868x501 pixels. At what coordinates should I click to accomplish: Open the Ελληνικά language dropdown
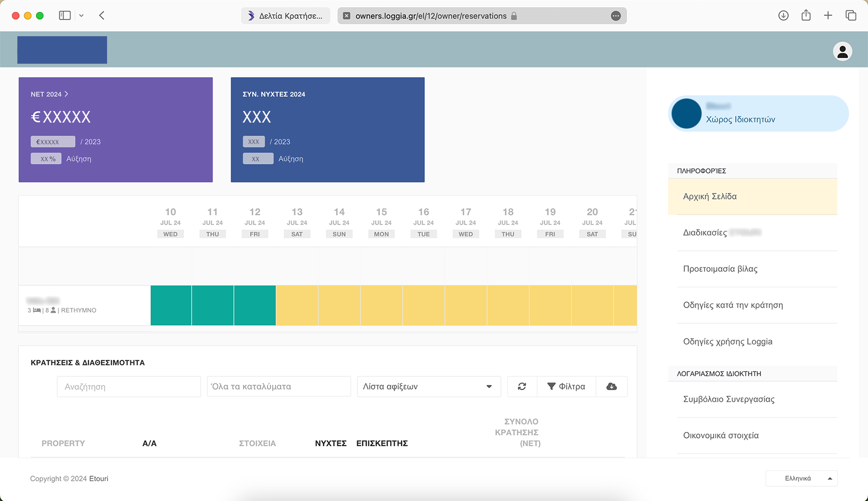(801, 478)
